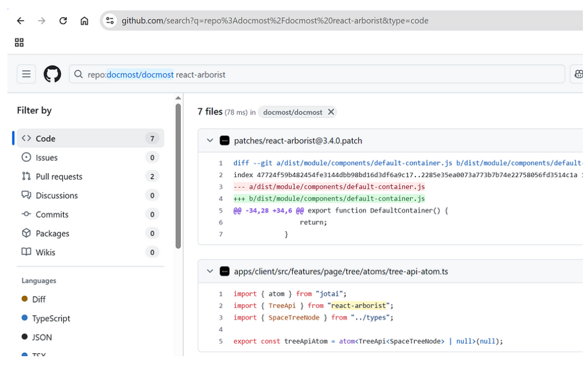The width and height of the screenshot is (588, 371).
Task: Filter results by Code
Action: [91, 138]
